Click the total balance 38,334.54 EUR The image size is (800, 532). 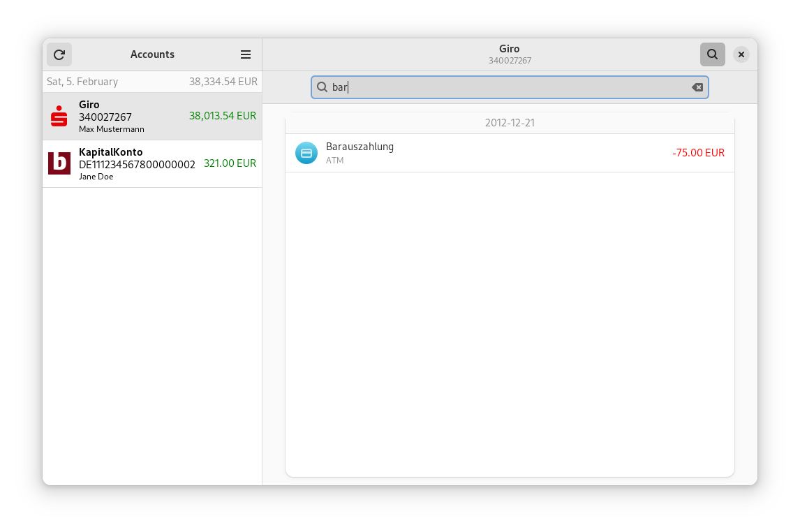(x=223, y=82)
